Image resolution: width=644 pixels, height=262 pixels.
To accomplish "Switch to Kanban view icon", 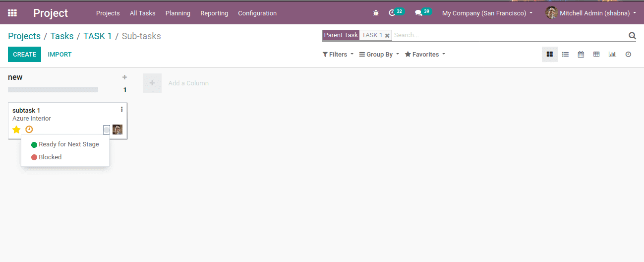I will 549,55.
